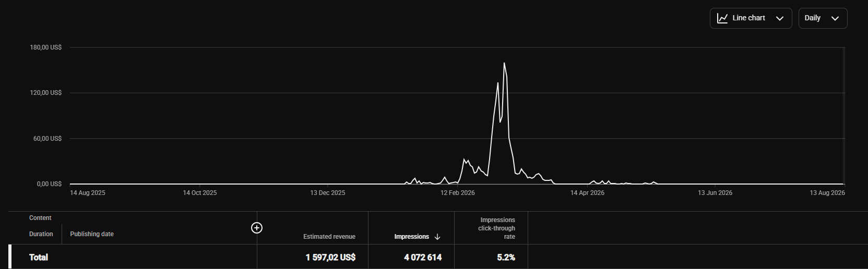
Task: Select the Duration column header
Action: pyautogui.click(x=41, y=234)
